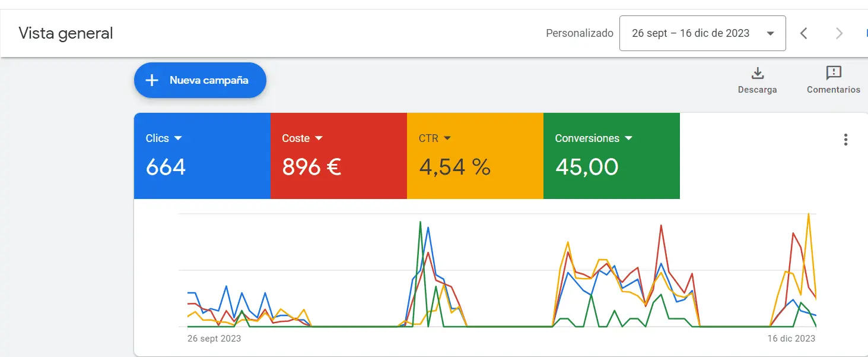This screenshot has width=868, height=357.
Task: Click the yellow CTR peak at chart end
Action: 808,215
